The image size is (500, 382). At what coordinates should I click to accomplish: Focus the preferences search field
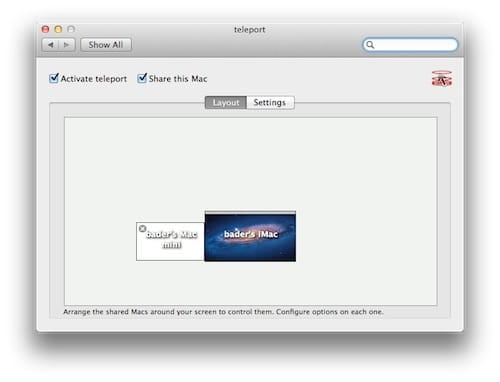(x=410, y=45)
